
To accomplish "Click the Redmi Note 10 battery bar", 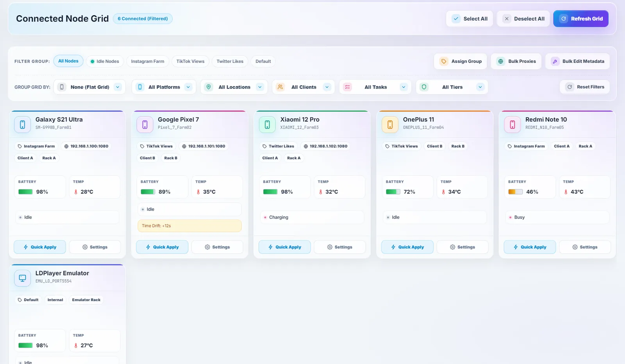I will tap(515, 192).
